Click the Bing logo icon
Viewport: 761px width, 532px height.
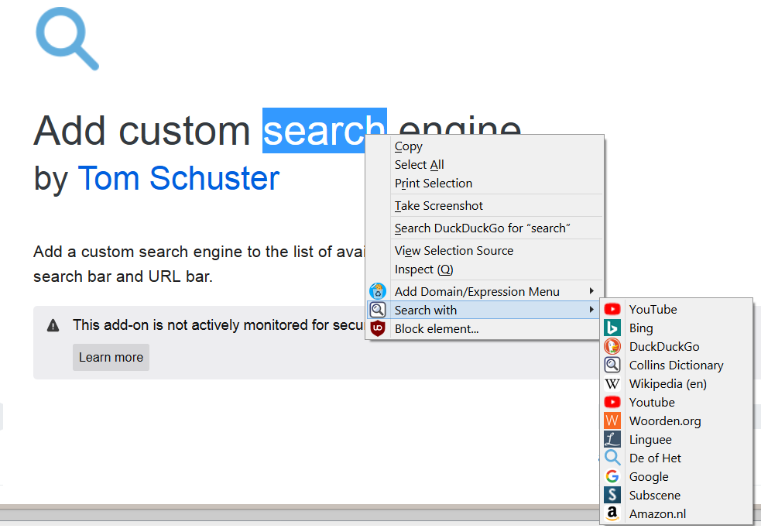pos(612,328)
